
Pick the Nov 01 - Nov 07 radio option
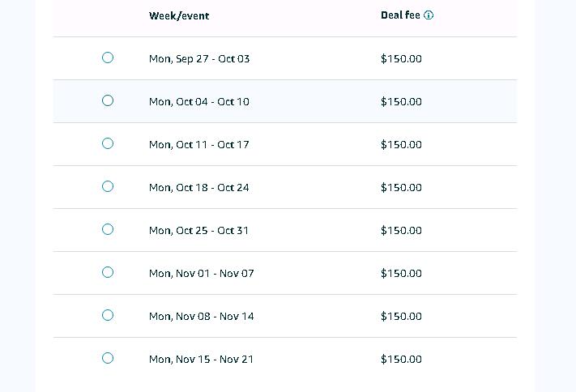[x=108, y=273]
